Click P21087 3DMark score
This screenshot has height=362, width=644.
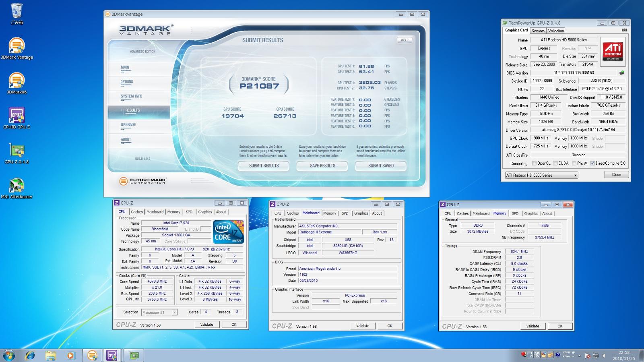[259, 86]
